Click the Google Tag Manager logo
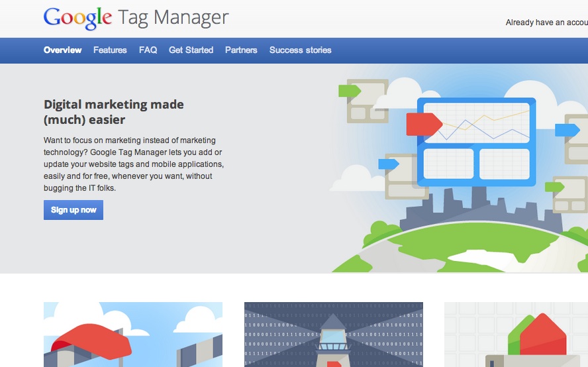Viewport: 588px width, 367px height. (136, 18)
